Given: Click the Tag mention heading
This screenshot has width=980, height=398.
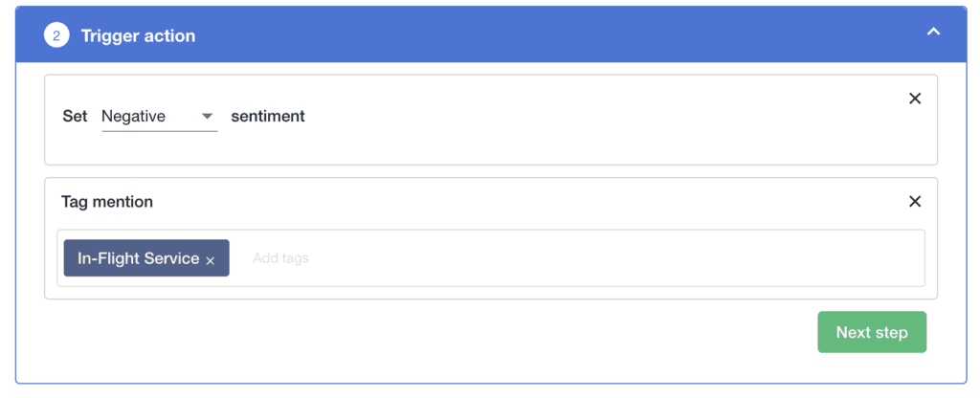Looking at the screenshot, I should point(107,202).
